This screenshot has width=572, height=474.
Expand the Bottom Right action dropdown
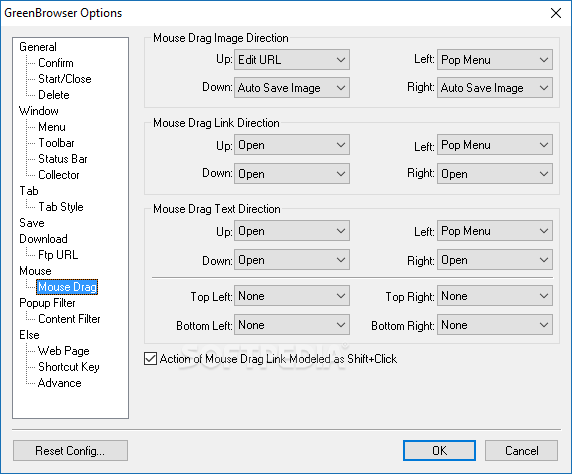click(x=495, y=325)
